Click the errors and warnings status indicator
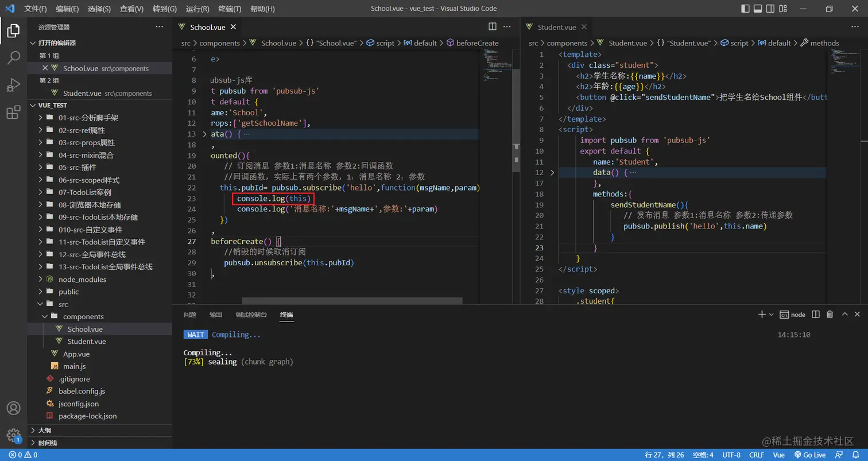The image size is (868, 461). click(x=23, y=455)
